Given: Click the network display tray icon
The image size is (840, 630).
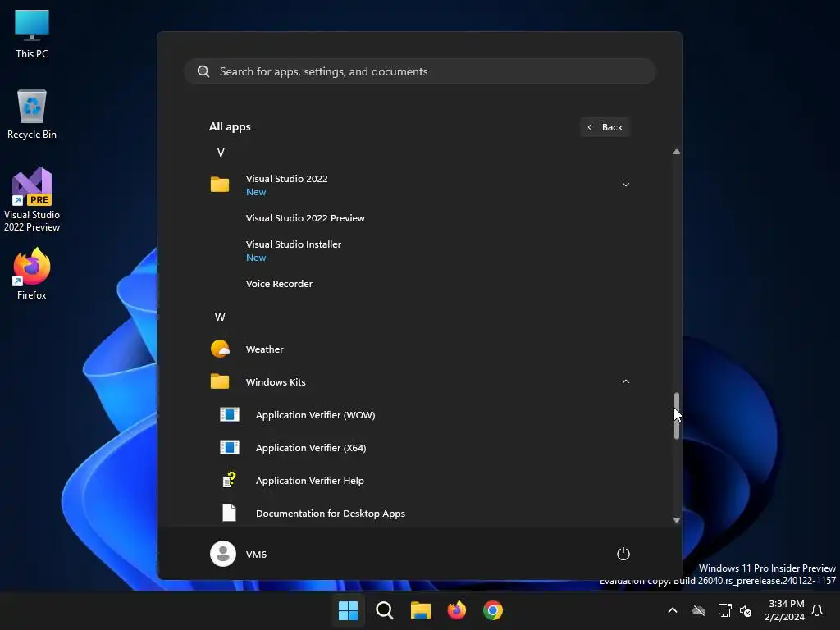Looking at the screenshot, I should click(x=724, y=610).
